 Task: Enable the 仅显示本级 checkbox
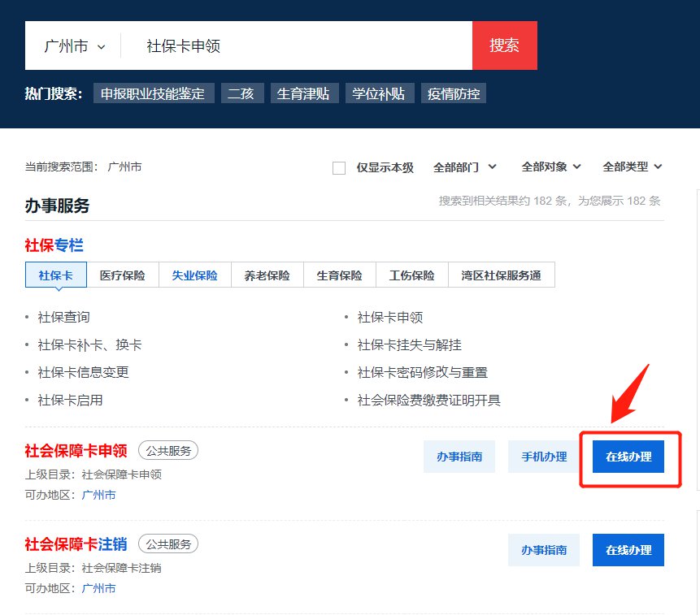pos(339,167)
